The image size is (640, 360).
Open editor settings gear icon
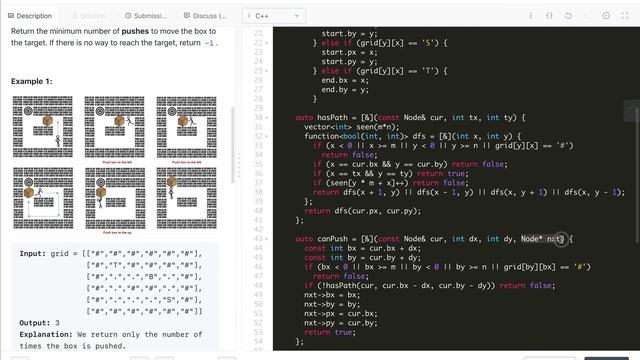coord(606,16)
